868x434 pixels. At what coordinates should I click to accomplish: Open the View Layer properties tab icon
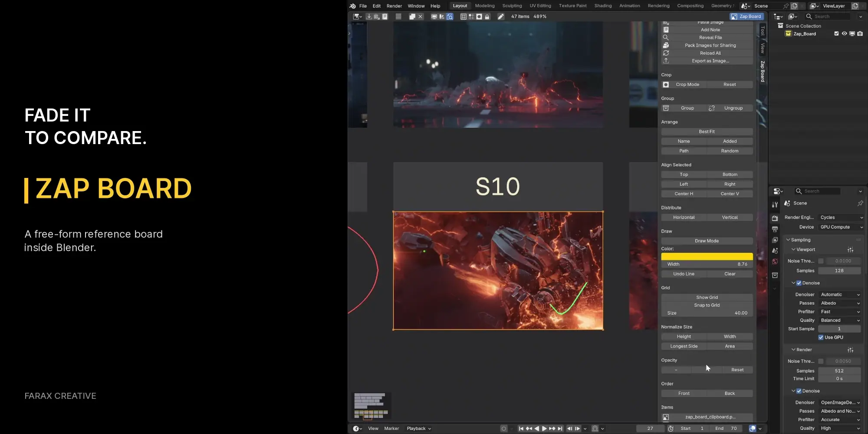tap(775, 240)
